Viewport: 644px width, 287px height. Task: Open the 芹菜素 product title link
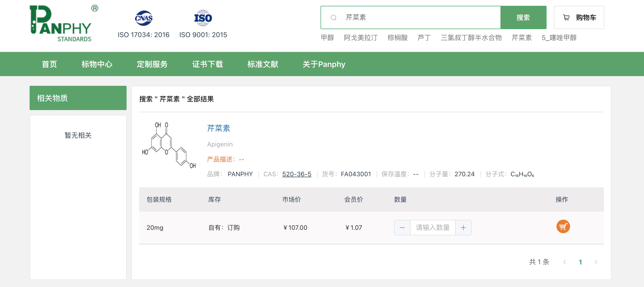point(218,128)
